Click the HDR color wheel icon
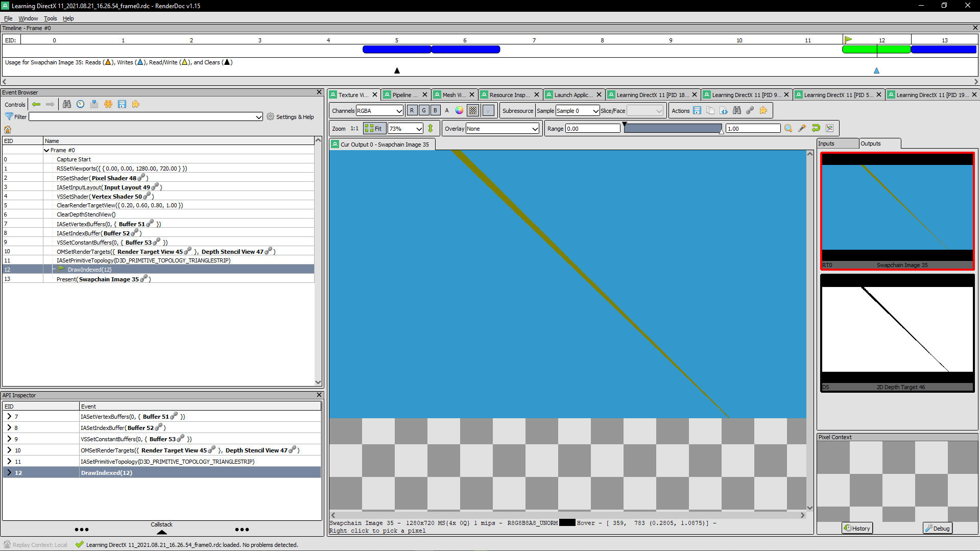Viewport: 980px width, 551px height. 460,110
